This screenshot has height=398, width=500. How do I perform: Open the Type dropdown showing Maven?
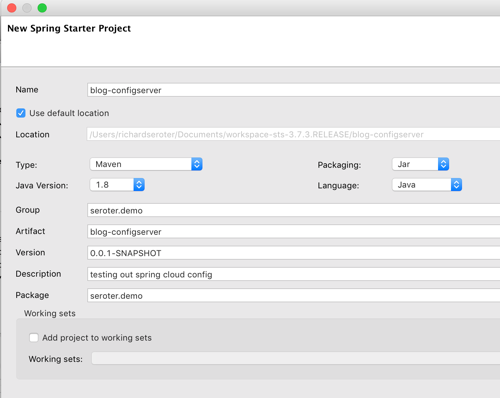pos(146,164)
